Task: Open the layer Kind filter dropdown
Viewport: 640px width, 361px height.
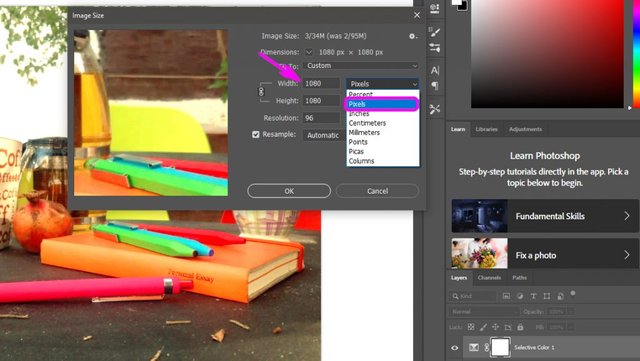Action: tap(473, 296)
